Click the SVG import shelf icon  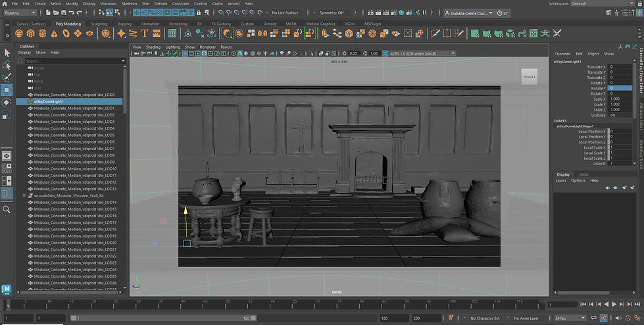pyautogui.click(x=157, y=34)
